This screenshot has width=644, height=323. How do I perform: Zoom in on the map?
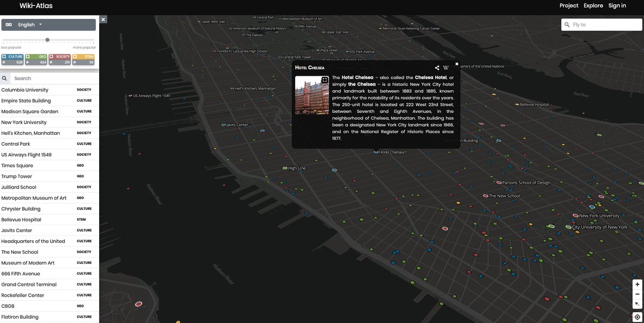pos(637,284)
